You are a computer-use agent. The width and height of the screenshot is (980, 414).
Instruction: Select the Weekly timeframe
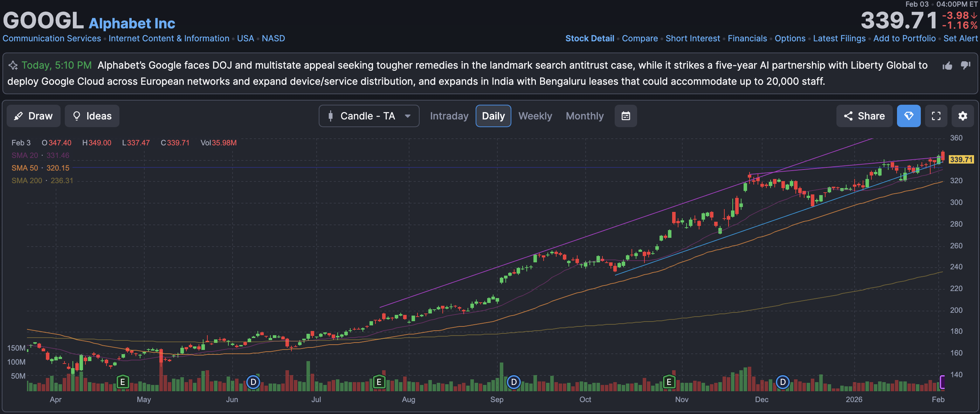[x=535, y=116]
